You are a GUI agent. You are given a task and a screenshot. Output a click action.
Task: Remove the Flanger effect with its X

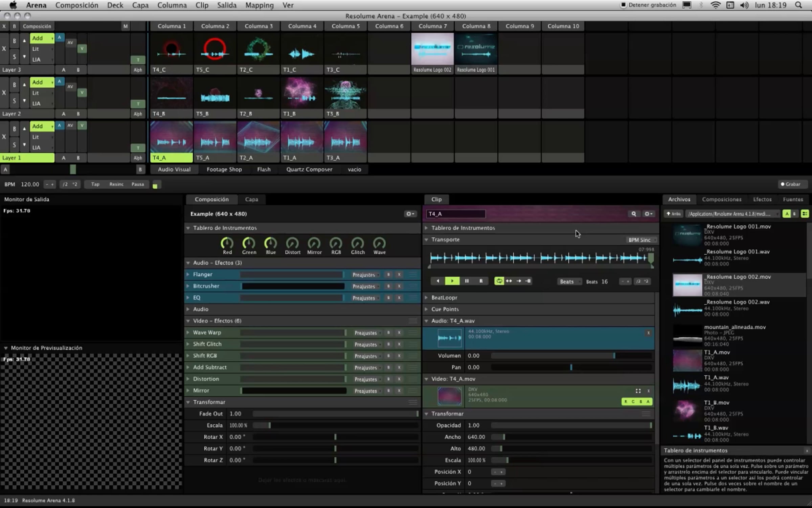(399, 275)
